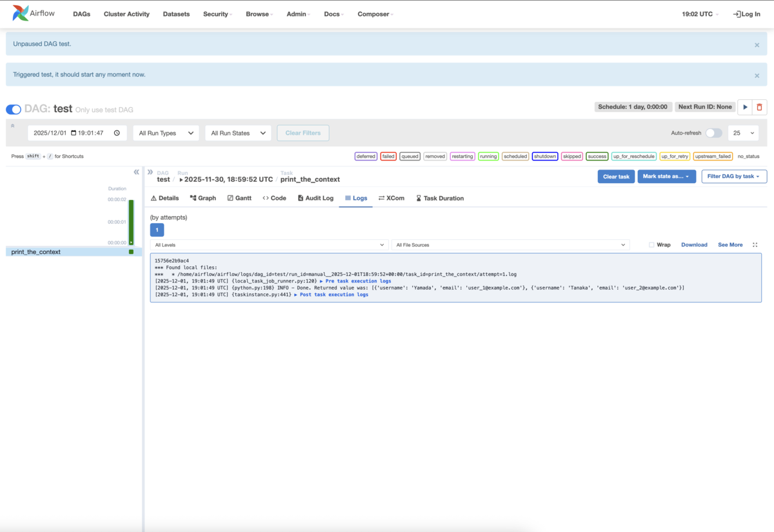
Task: Click the 'success' status legend badge
Action: [597, 156]
